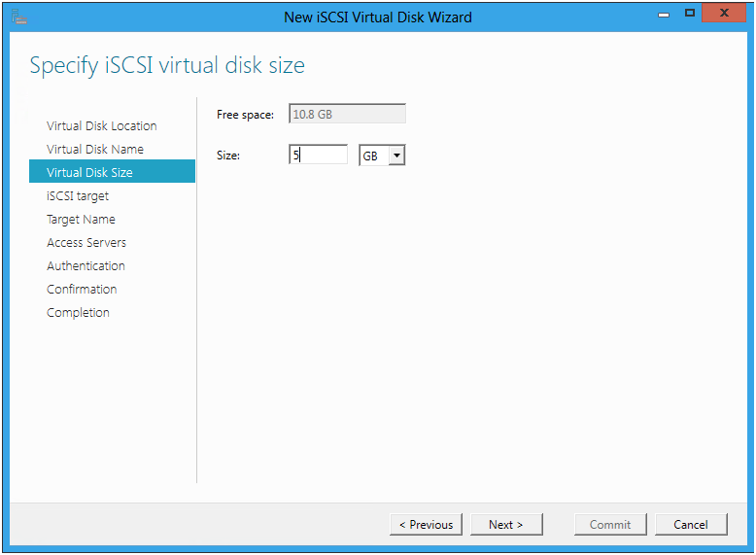Select the iSCSI target step
This screenshot has height=555, width=756.
coord(78,195)
